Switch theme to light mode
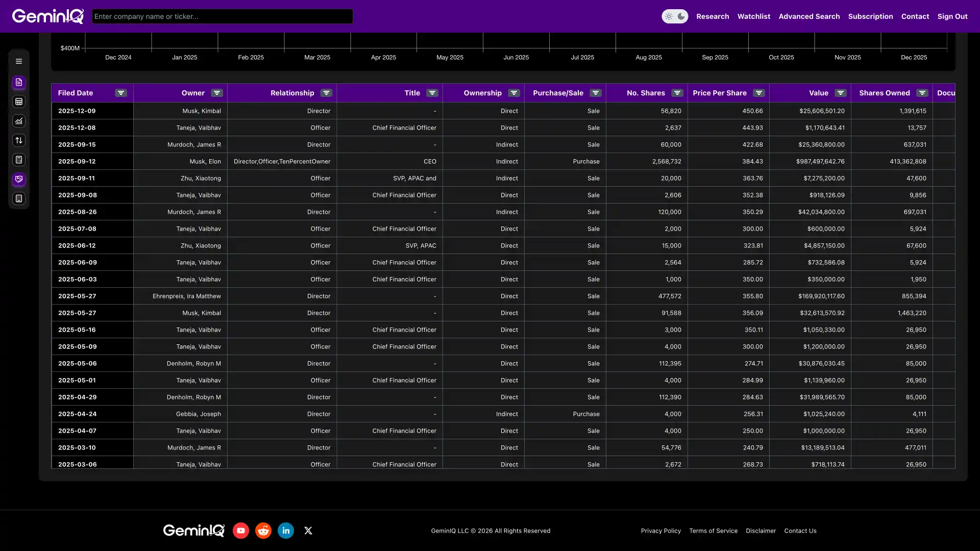980x551 pixels. [669, 16]
